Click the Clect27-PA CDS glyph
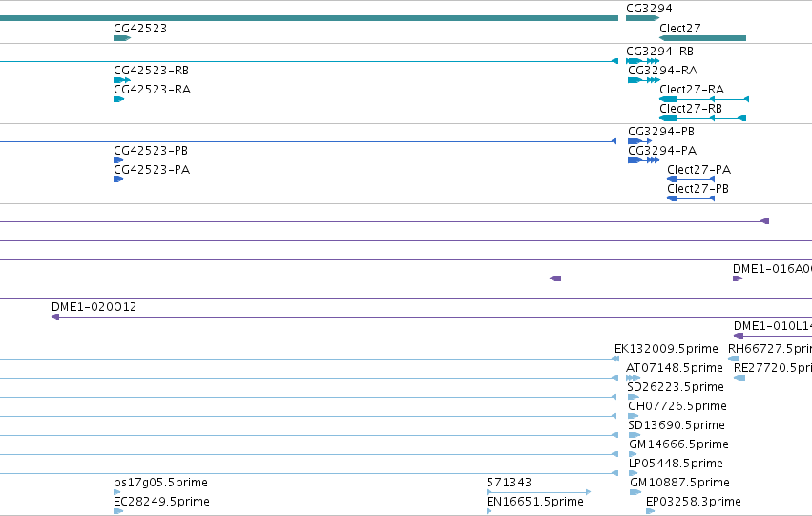 [x=691, y=179]
